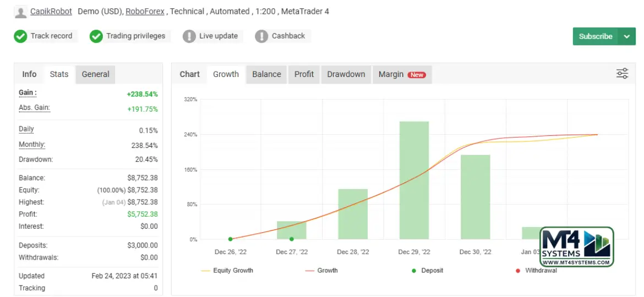Click the CapikRobot user avatar icon
The height and width of the screenshot is (297, 644).
(21, 12)
